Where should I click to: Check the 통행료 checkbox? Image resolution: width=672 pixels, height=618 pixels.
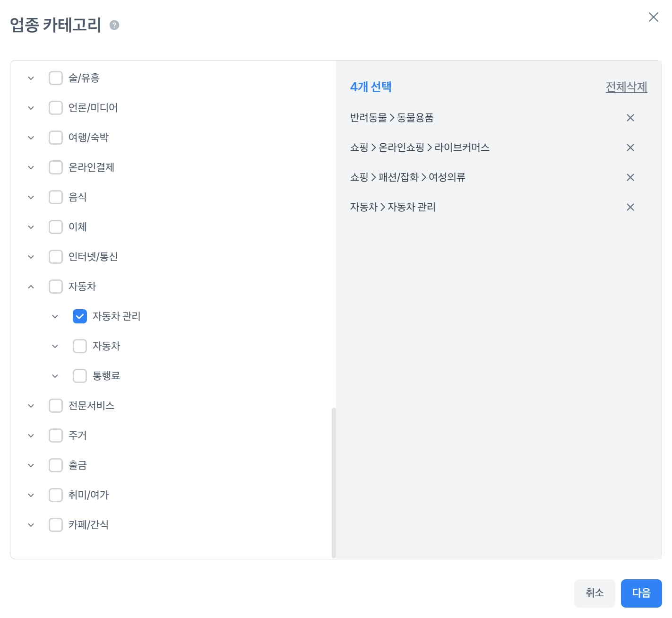(80, 376)
